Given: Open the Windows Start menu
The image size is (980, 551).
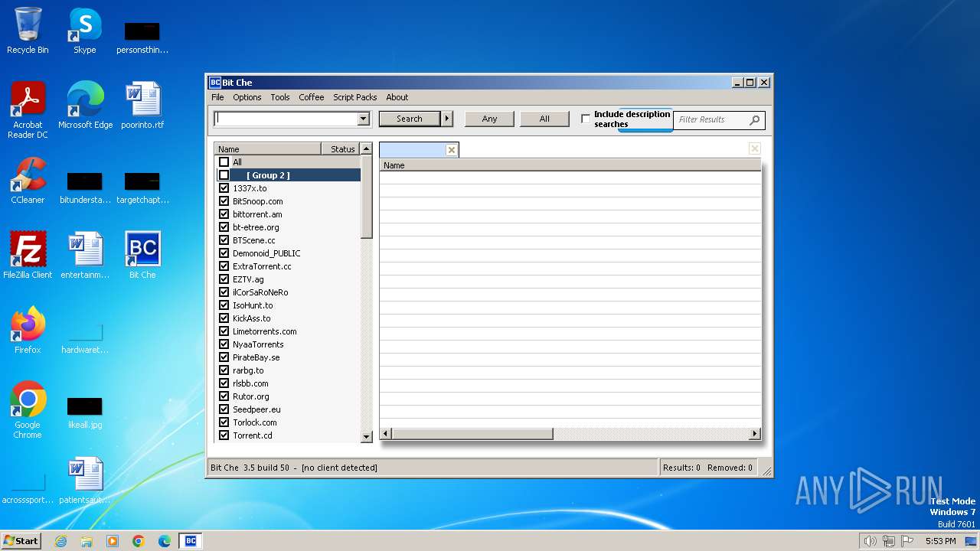Looking at the screenshot, I should [21, 541].
